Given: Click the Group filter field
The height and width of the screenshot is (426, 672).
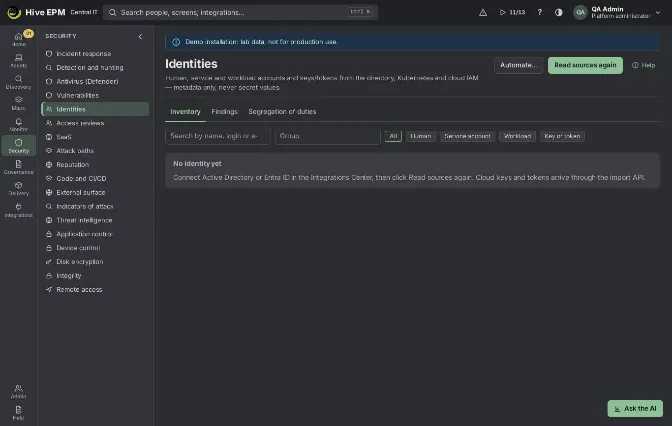Looking at the screenshot, I should pyautogui.click(x=327, y=136).
